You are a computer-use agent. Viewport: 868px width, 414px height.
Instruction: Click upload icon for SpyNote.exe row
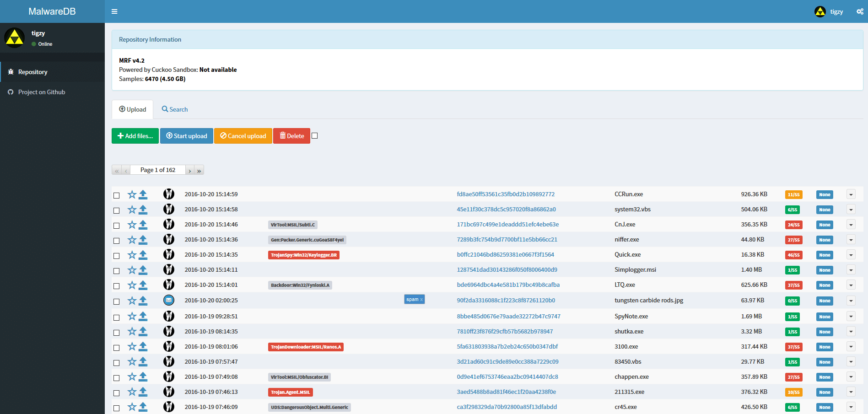click(x=143, y=317)
